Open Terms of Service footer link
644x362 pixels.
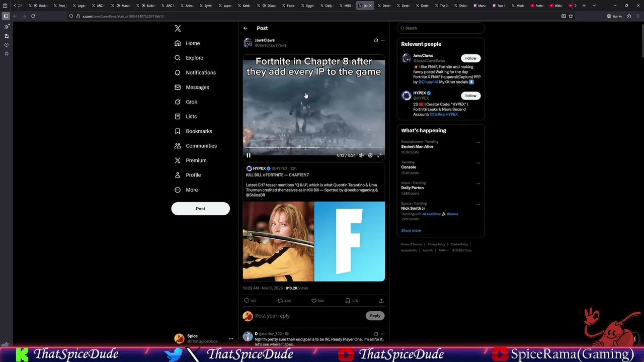(x=412, y=244)
